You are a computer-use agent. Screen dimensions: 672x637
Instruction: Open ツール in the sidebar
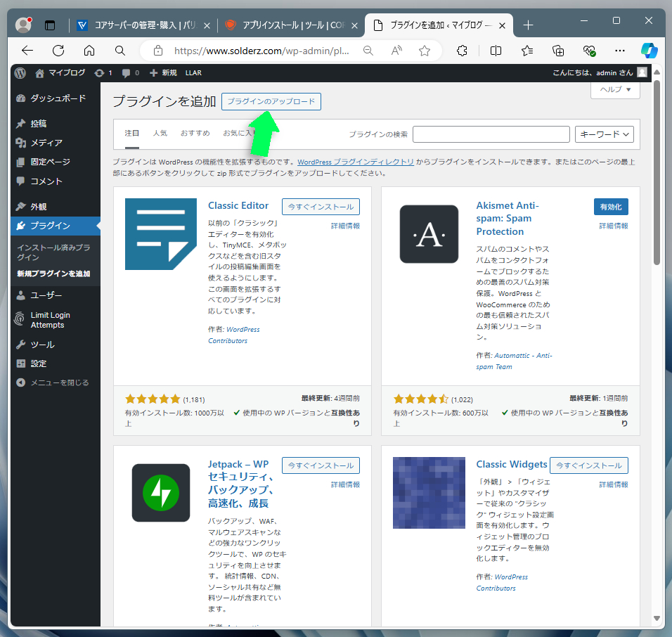click(x=56, y=345)
